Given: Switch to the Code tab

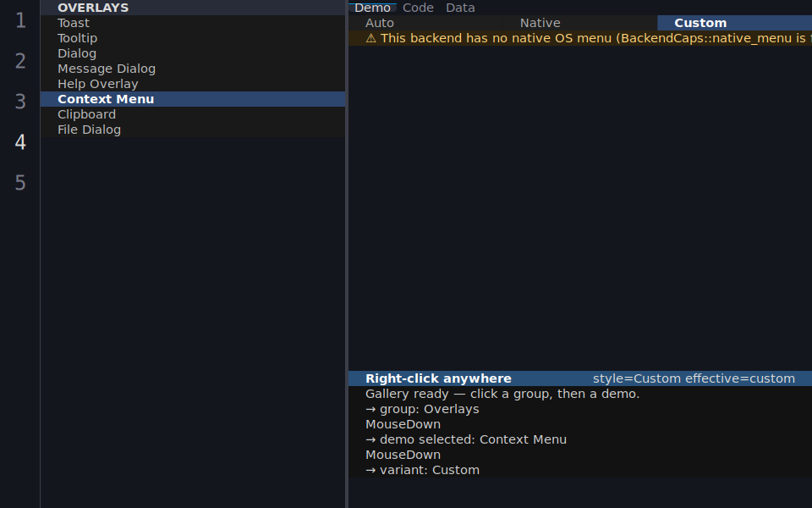Looking at the screenshot, I should pyautogui.click(x=418, y=8).
